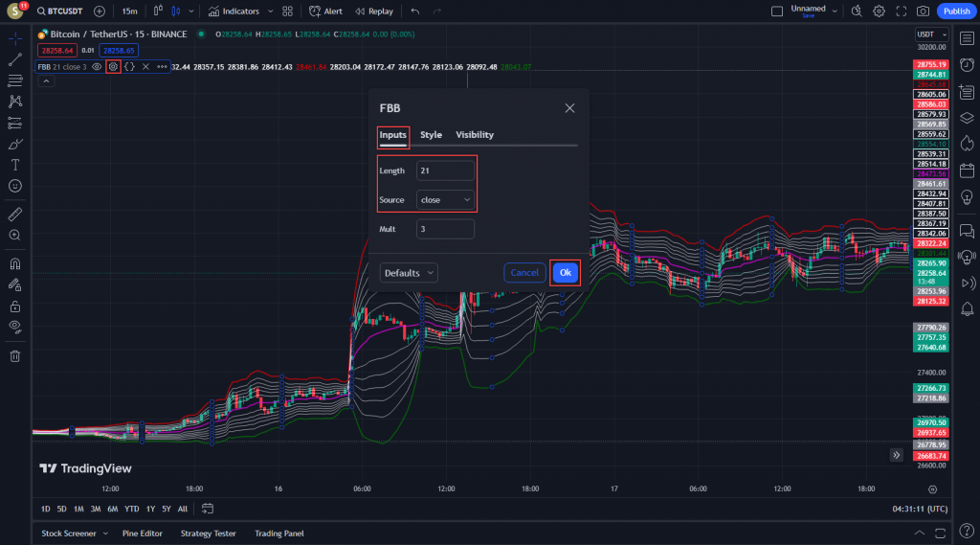Open the watchlist panel
This screenshot has width=980, height=545.
967,39
